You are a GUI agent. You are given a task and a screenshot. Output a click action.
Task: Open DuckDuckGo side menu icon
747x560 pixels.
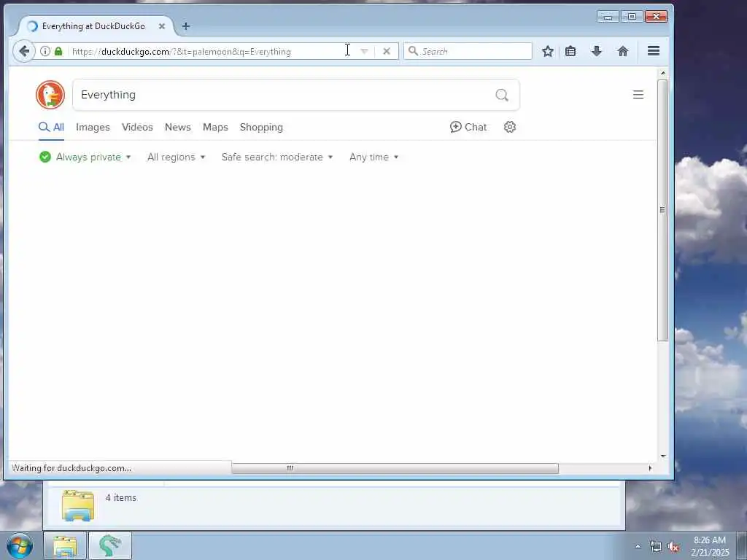click(638, 95)
